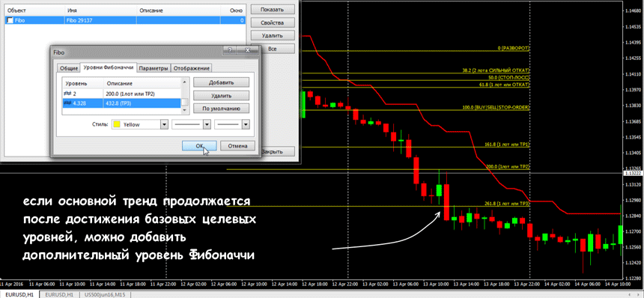This screenshot has height=298, width=644.
Task: Click the yellow color swatch
Action: pyautogui.click(x=116, y=124)
